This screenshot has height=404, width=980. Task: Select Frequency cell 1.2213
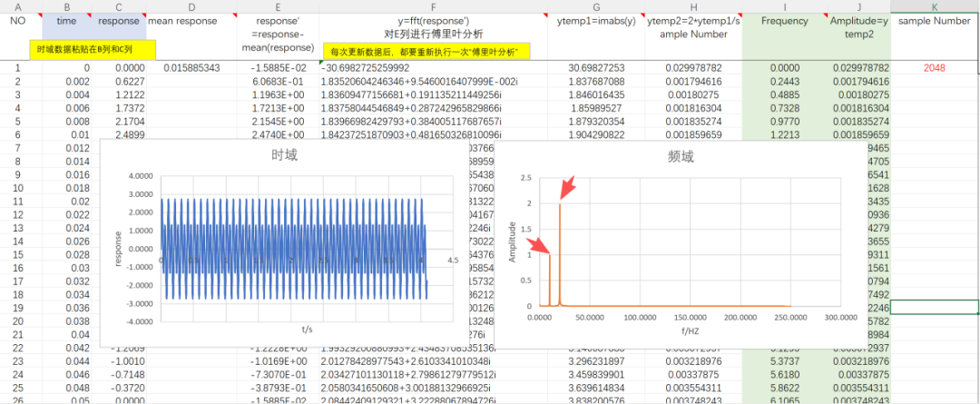[x=785, y=133]
